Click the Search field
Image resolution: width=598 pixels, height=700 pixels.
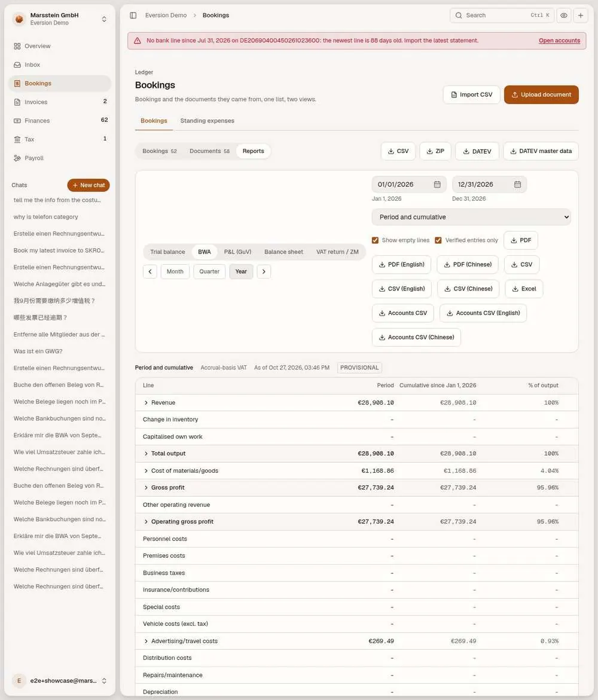502,15
